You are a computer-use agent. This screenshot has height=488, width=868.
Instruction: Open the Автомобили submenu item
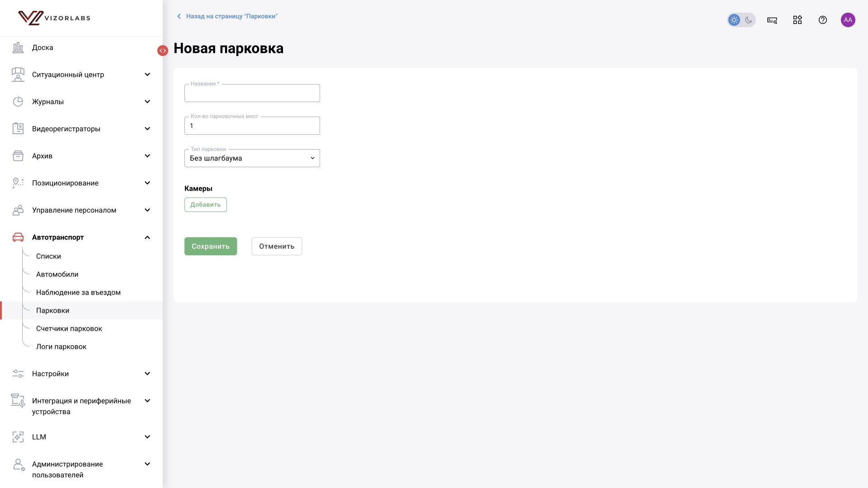[57, 274]
